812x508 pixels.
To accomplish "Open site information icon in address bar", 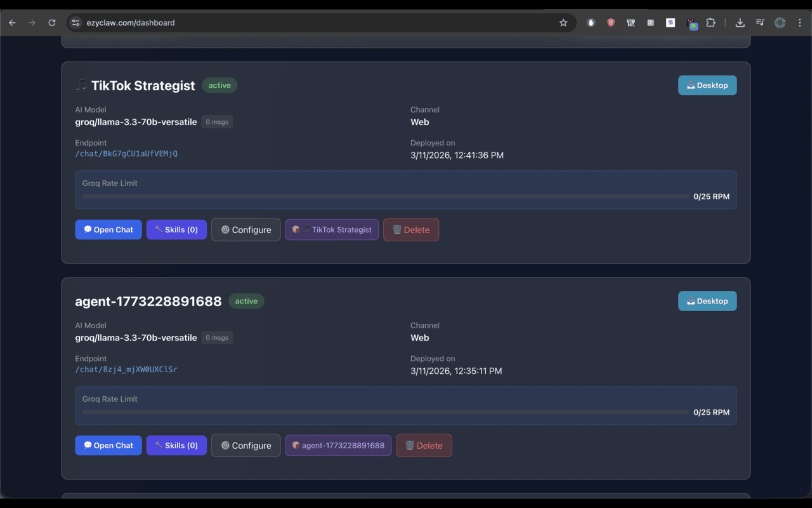I will click(x=75, y=23).
